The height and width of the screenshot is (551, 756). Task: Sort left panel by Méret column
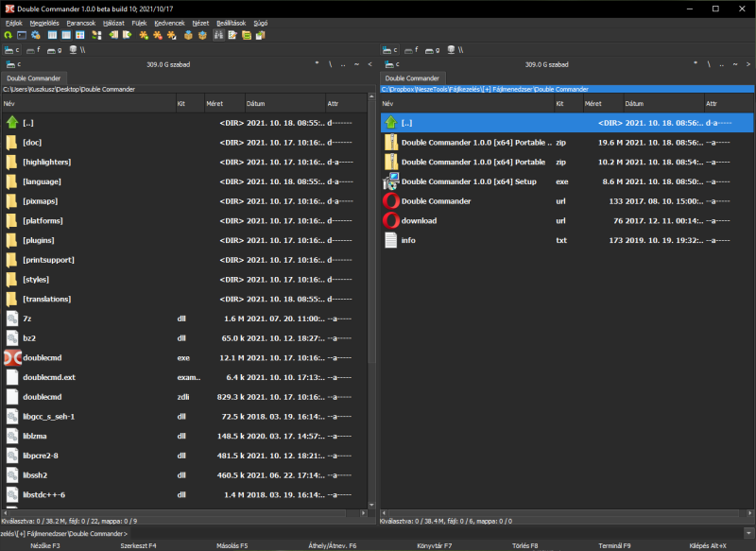click(x=223, y=104)
